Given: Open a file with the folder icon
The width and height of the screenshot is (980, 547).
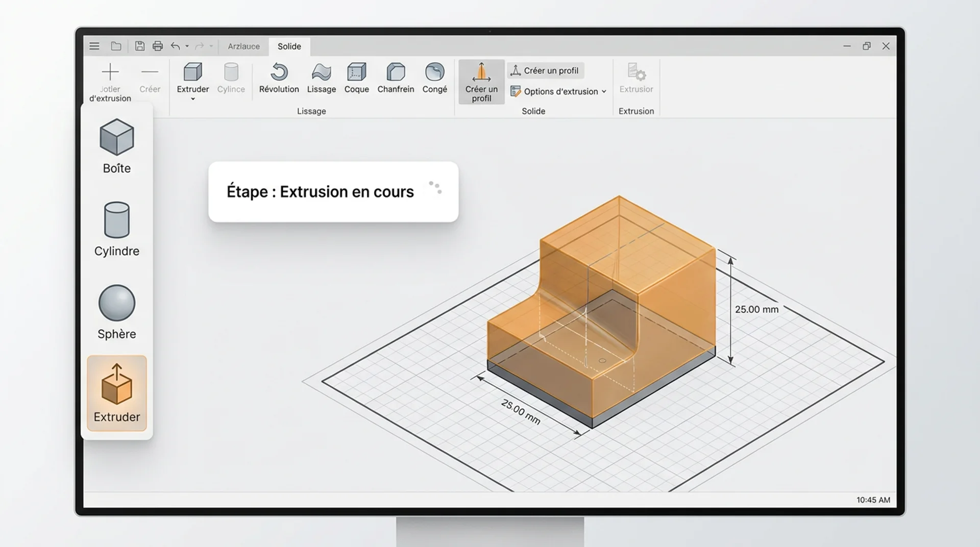Looking at the screenshot, I should 116,46.
